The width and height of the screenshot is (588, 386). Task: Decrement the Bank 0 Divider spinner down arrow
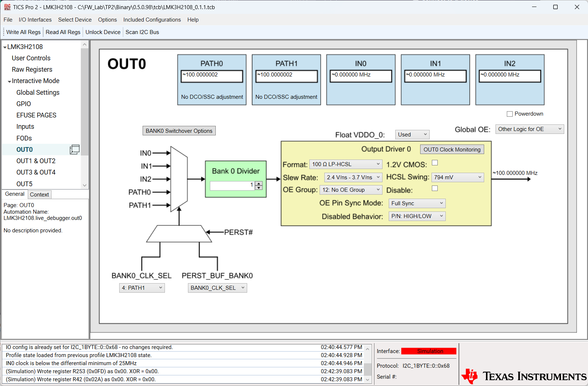[x=259, y=188]
